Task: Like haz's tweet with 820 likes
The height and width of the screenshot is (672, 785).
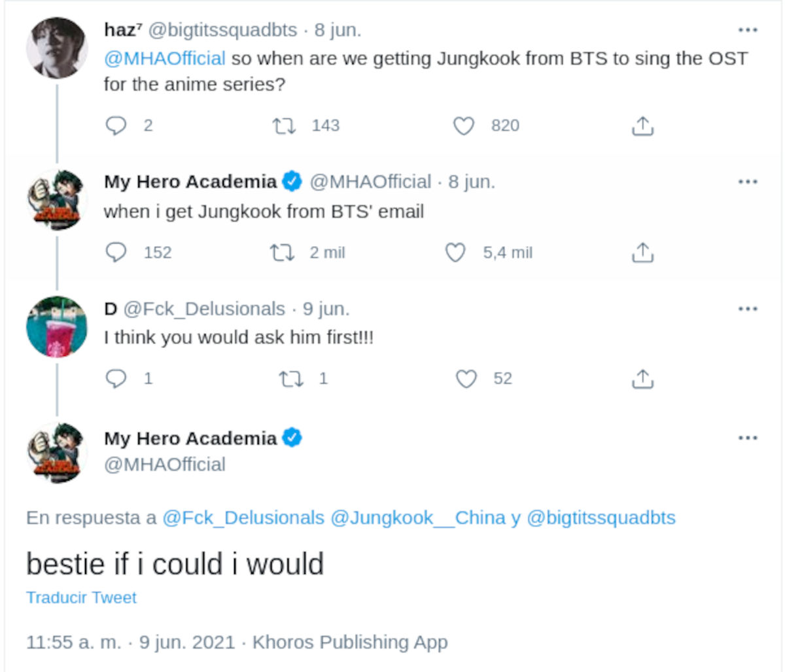Action: [464, 125]
